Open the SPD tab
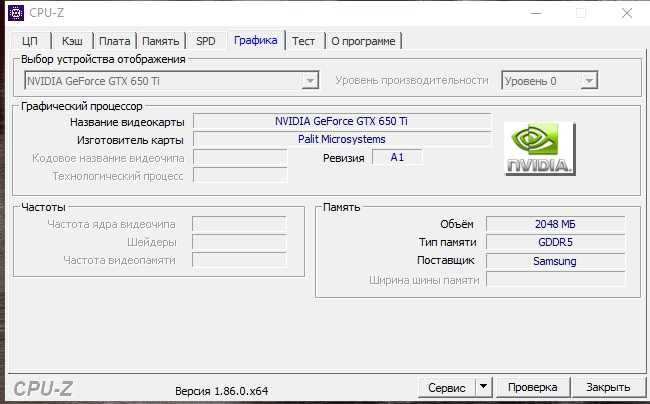650x404 pixels. coord(206,41)
